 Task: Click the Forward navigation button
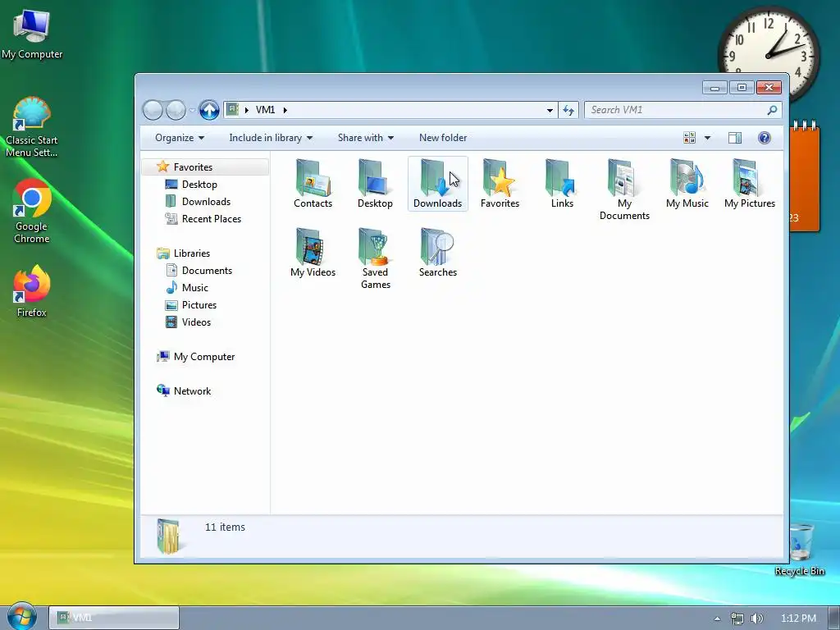pos(176,111)
